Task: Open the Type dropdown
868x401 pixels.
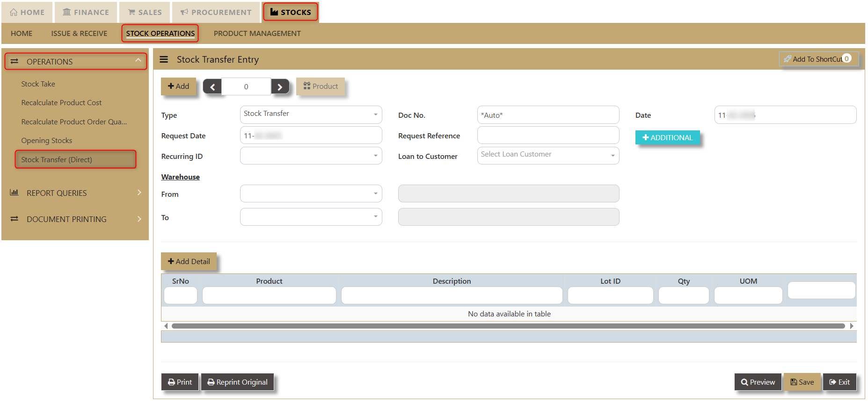Action: (x=311, y=115)
